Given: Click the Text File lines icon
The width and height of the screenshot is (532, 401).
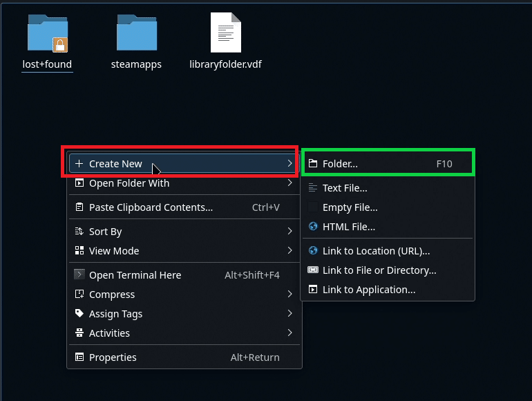Looking at the screenshot, I should [x=313, y=187].
